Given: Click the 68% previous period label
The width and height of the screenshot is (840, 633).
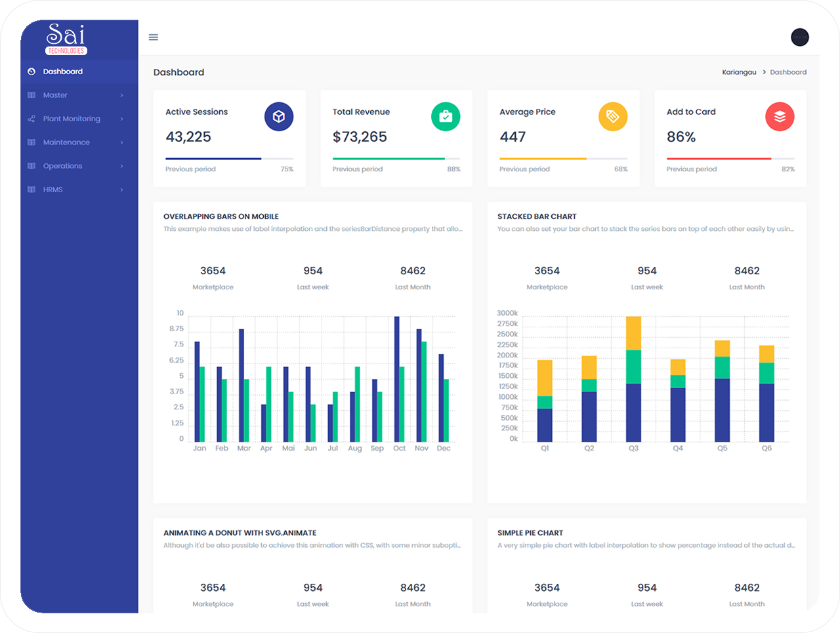Looking at the screenshot, I should (x=621, y=169).
